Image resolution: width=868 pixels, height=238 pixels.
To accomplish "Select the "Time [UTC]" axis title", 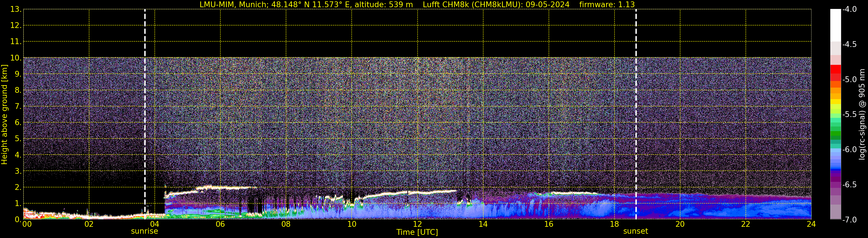I will (x=417, y=232).
